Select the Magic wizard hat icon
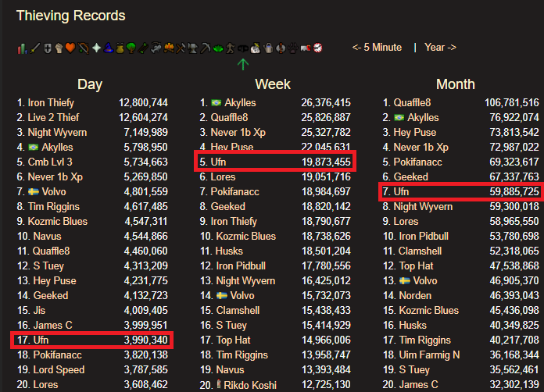544x392 pixels. pyautogui.click(x=109, y=48)
